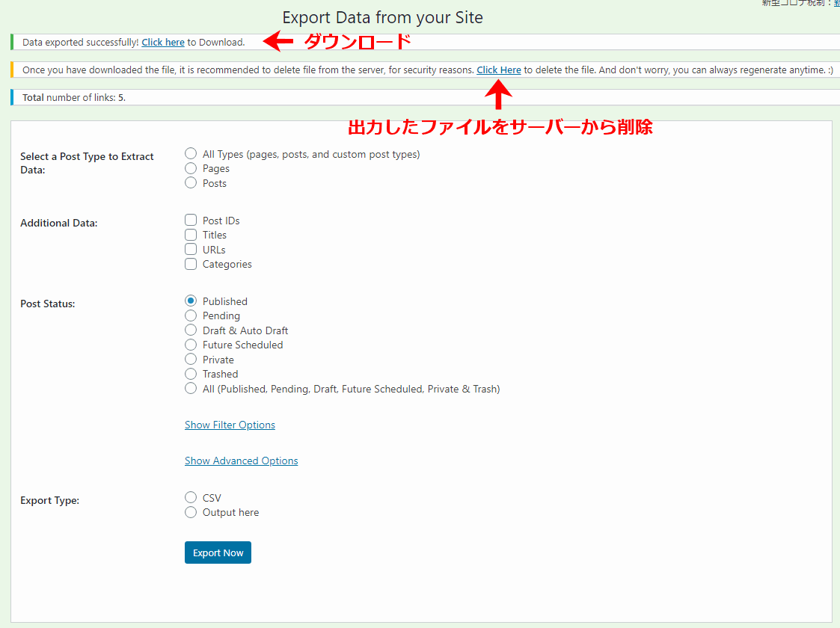Image resolution: width=840 pixels, height=628 pixels.
Task: Select Pending post status
Action: 191,315
